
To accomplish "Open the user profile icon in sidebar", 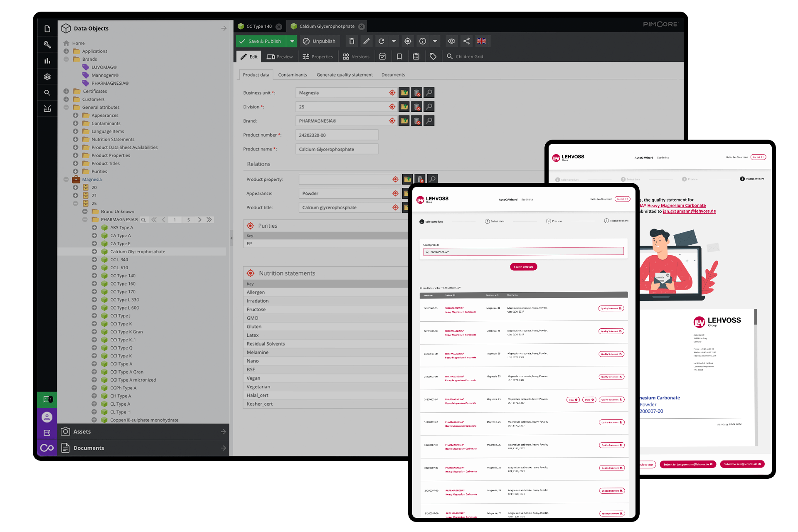I will coord(47,416).
